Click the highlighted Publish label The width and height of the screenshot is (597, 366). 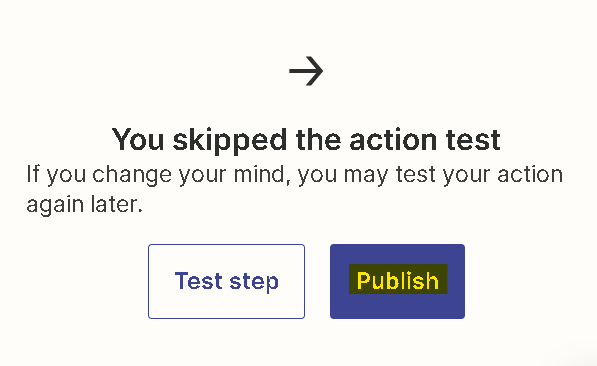click(398, 280)
